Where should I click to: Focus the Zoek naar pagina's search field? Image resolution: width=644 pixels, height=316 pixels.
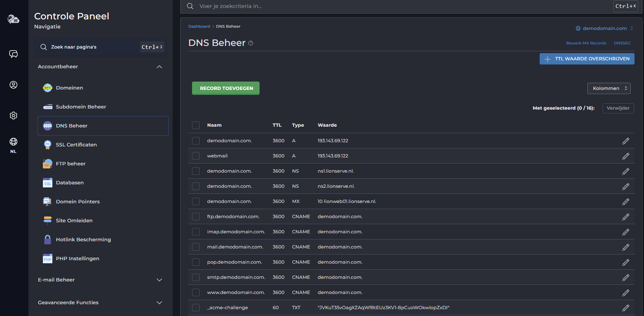101,47
